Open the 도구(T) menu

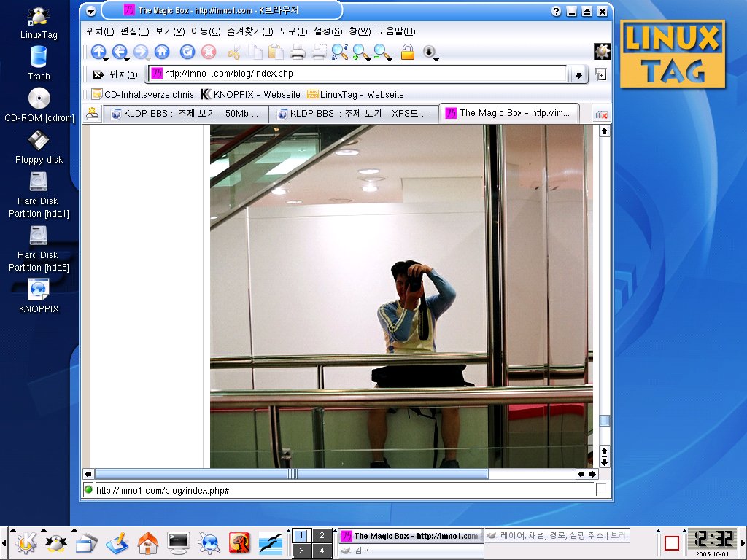tap(293, 31)
